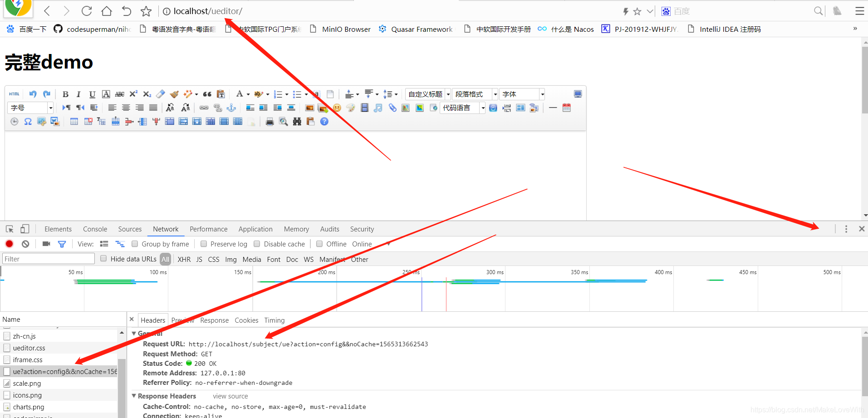Insert an emoticon
This screenshot has width=868, height=418.
pos(337,108)
